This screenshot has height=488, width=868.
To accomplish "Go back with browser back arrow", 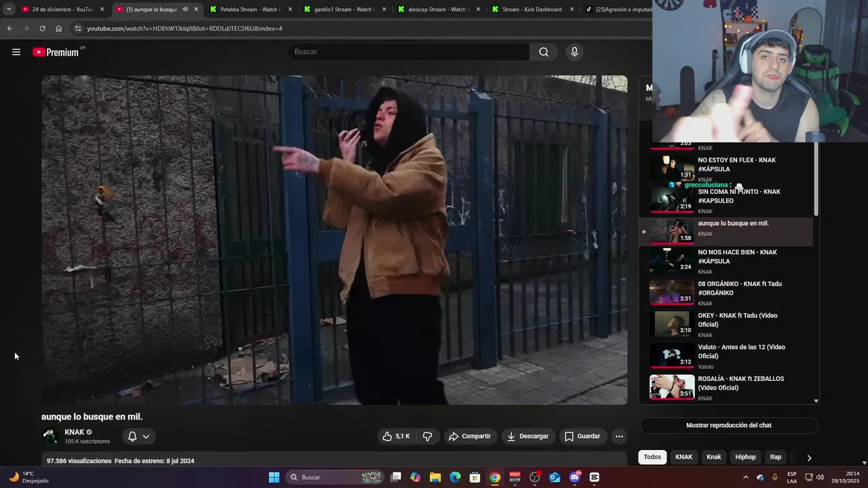I will (9, 28).
